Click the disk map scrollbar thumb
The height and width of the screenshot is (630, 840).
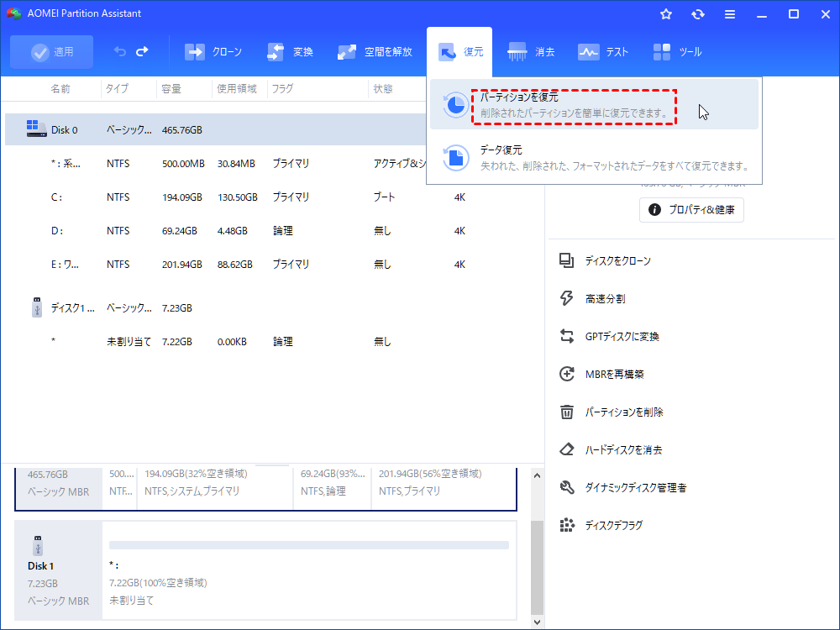click(x=537, y=567)
